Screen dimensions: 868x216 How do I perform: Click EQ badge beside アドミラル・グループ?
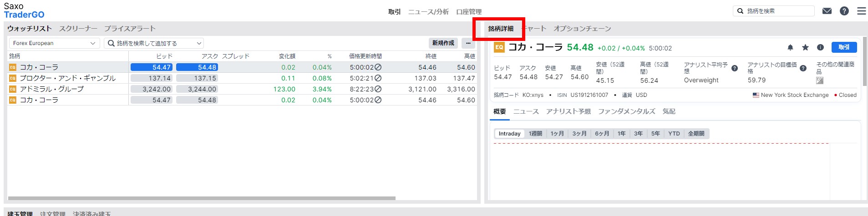(13, 89)
